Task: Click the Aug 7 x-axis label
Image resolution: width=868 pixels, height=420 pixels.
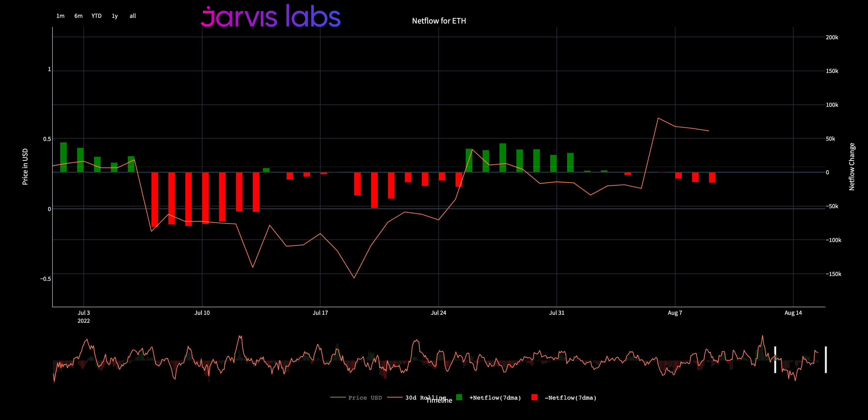Action: click(x=675, y=313)
